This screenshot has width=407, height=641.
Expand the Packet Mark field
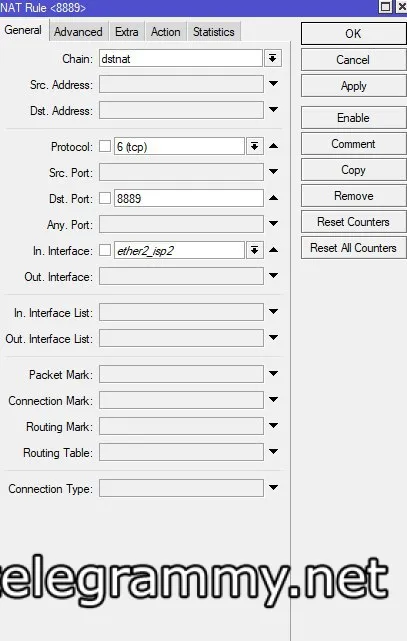pos(273,374)
